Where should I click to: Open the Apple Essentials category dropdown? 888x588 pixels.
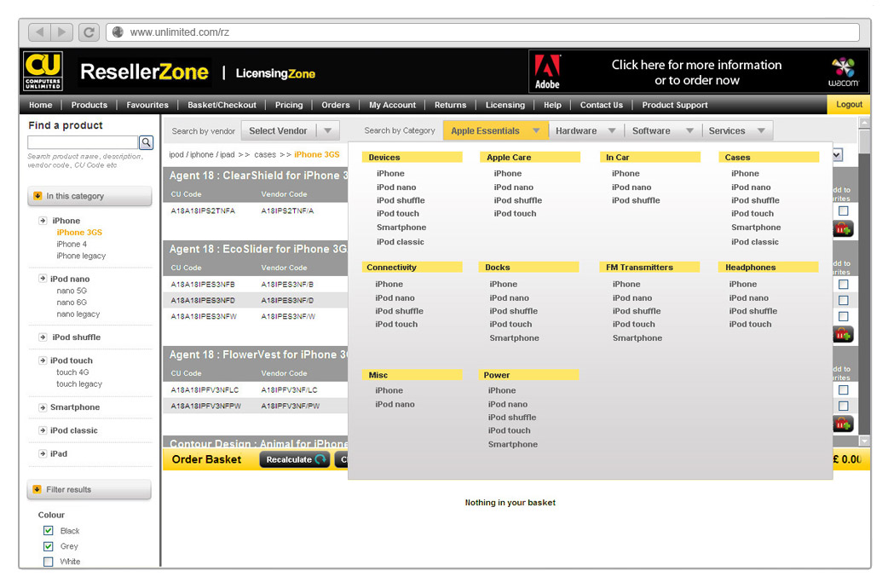pos(495,131)
